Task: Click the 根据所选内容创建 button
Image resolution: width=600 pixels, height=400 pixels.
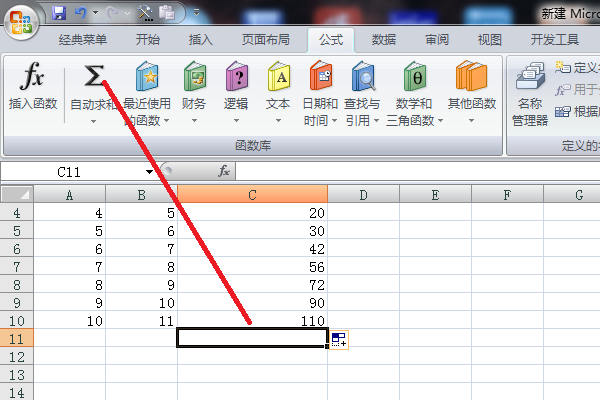Action: [577, 111]
